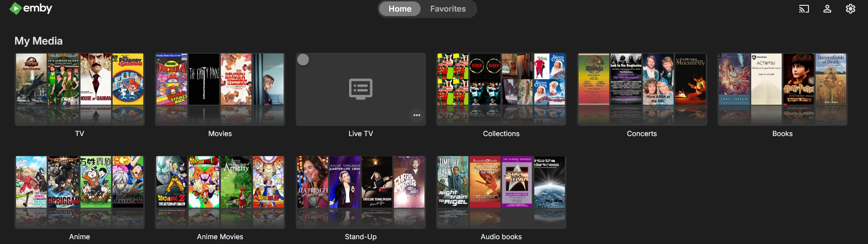
Task: Click the Emby logo
Action: pyautogui.click(x=31, y=8)
